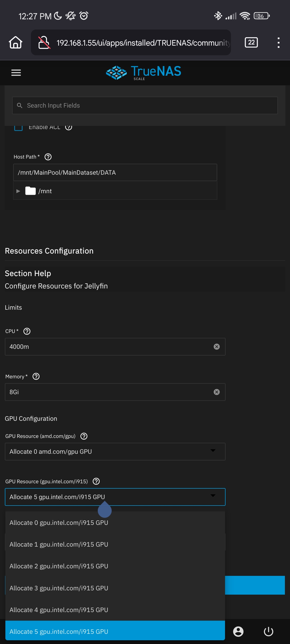This screenshot has height=644, width=290.
Task: Choose Allocate 2 gpu.intel.com/i915 GPU option
Action: pyautogui.click(x=59, y=566)
